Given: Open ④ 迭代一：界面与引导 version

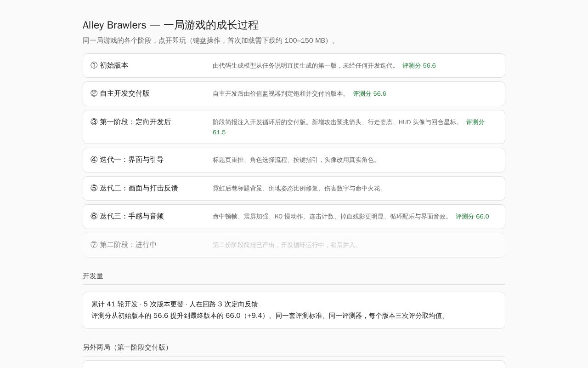Looking at the screenshot, I should [x=294, y=160].
